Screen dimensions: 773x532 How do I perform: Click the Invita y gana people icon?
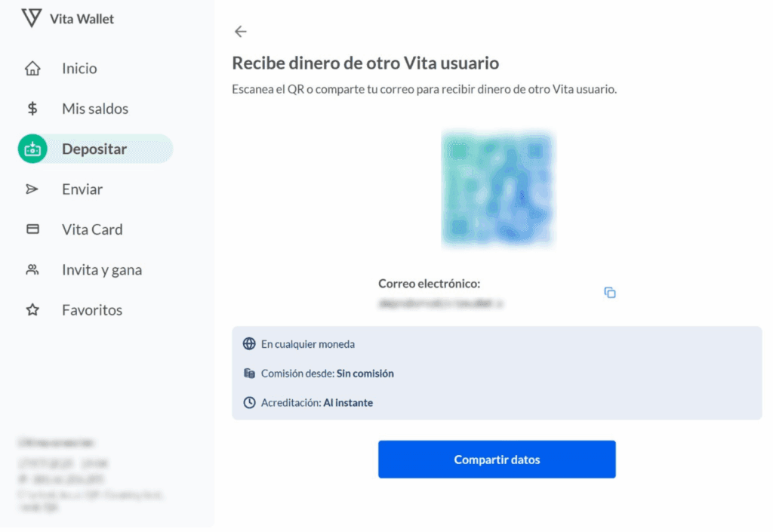click(x=32, y=269)
